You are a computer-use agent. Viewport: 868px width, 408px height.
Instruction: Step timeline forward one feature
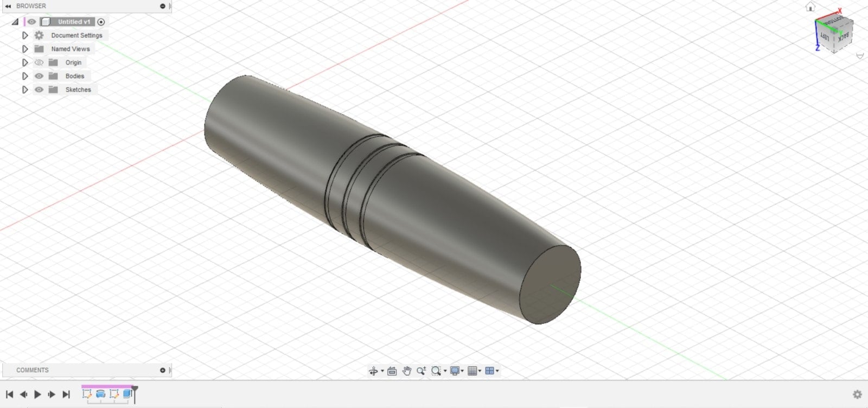click(52, 394)
